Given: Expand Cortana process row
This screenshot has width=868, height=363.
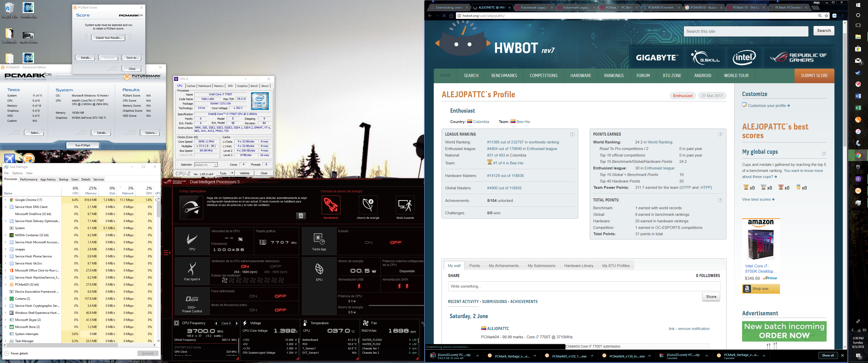Looking at the screenshot, I should coord(5,299).
